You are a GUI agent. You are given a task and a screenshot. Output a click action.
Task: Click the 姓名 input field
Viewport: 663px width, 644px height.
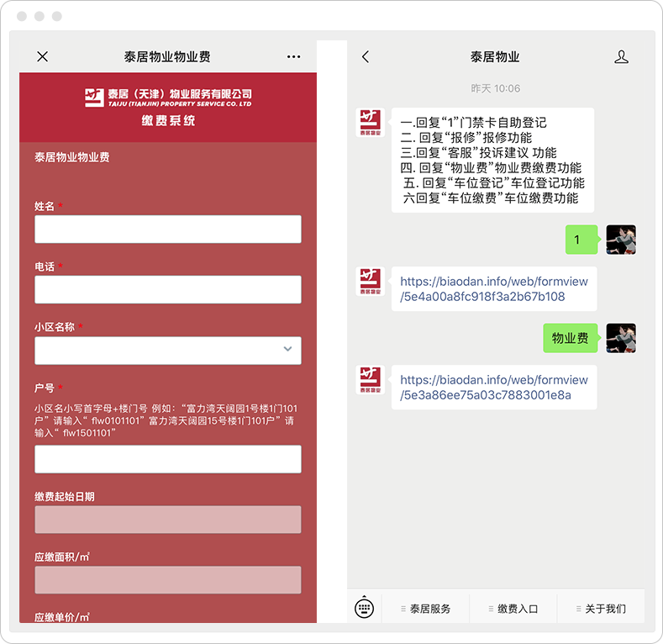tap(168, 229)
